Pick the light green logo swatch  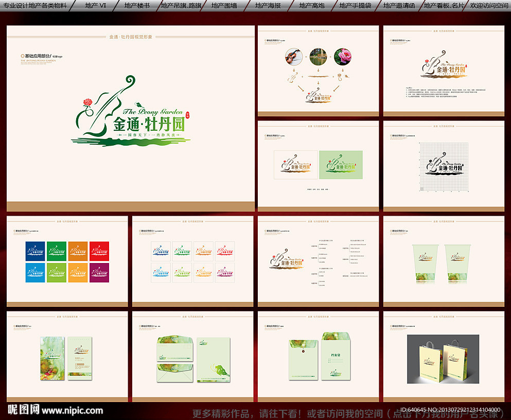57,272
